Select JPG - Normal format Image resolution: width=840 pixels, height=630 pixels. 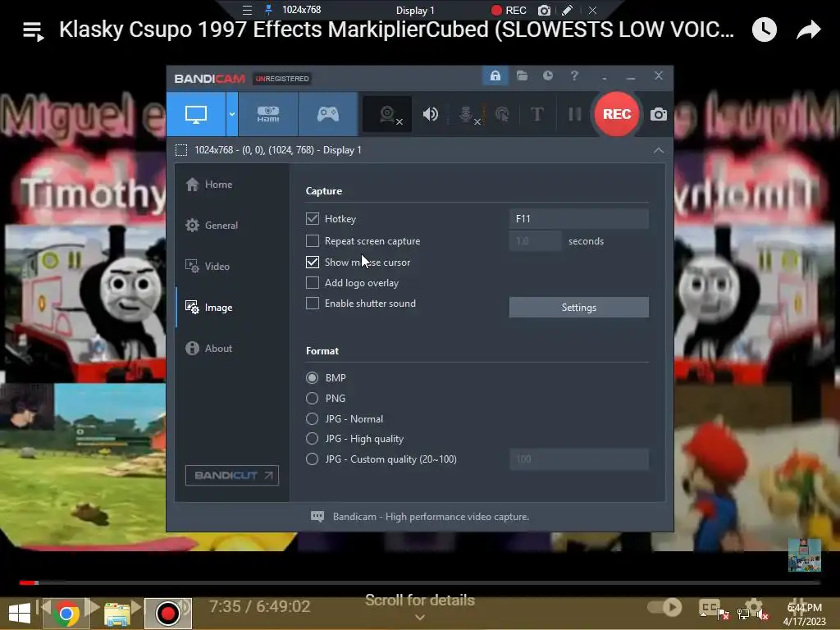[x=312, y=418]
